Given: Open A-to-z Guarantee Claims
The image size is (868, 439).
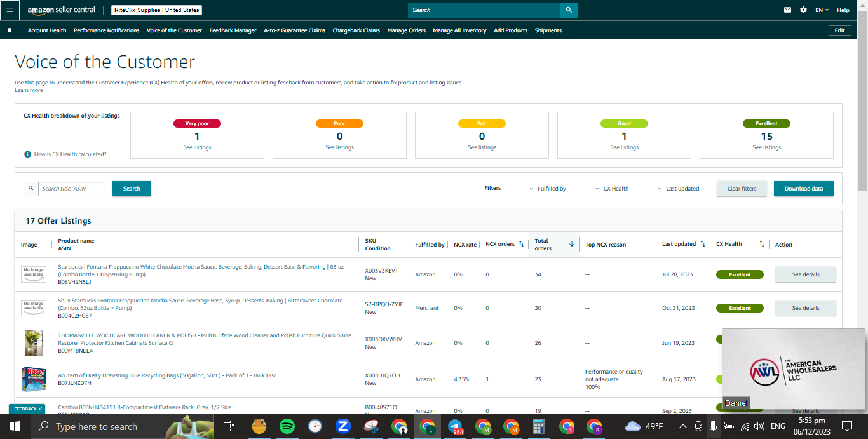Looking at the screenshot, I should (x=295, y=30).
